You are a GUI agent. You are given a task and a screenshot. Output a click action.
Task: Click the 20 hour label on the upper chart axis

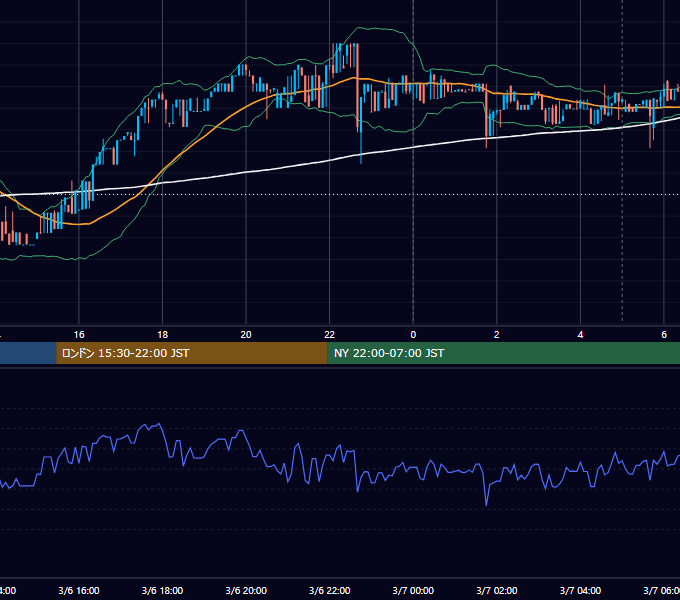[x=246, y=335]
